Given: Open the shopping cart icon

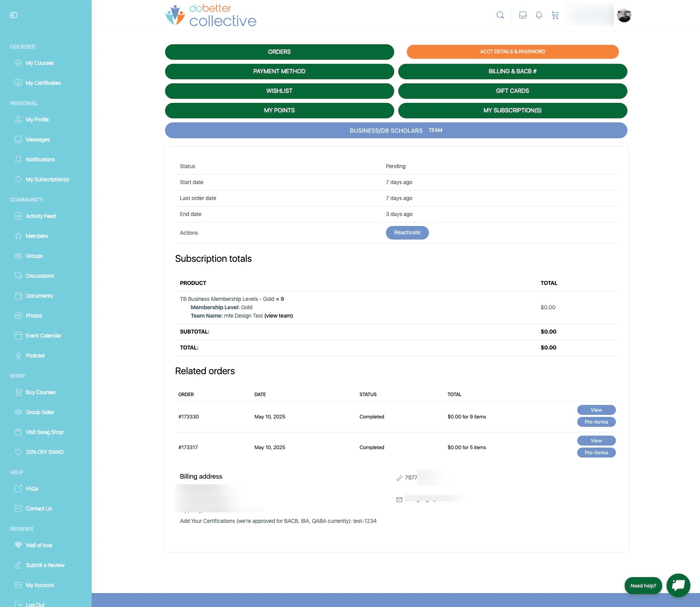Looking at the screenshot, I should [x=555, y=15].
